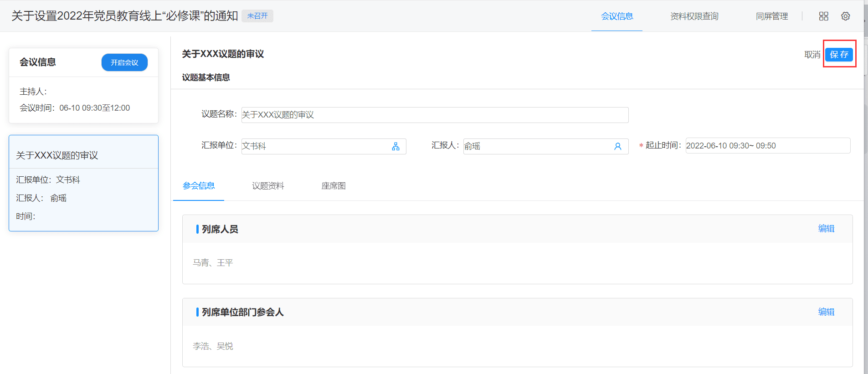Switch to the 座席图 tab
868x374 pixels.
tap(334, 186)
